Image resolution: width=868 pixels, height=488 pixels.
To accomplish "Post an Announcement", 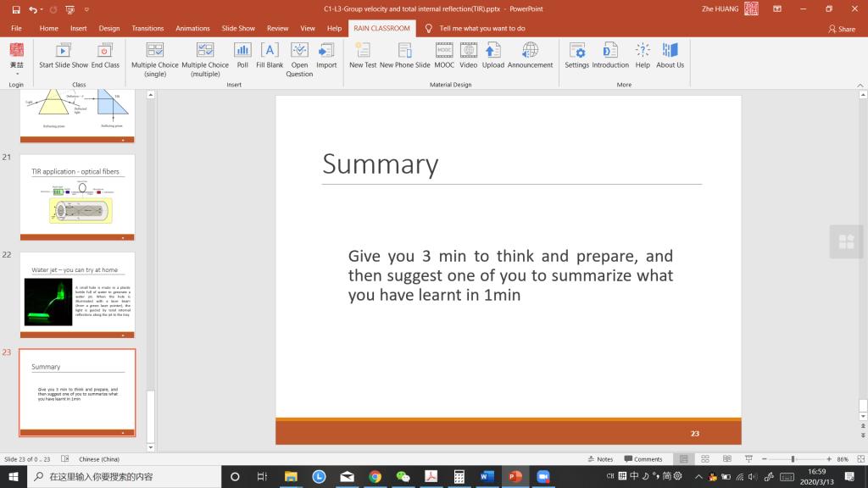I will coord(530,51).
